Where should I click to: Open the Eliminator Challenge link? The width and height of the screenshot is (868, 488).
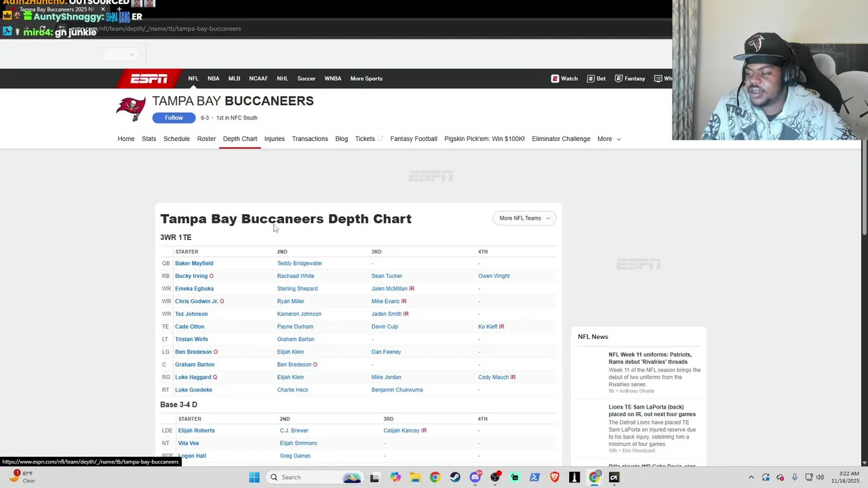click(561, 139)
